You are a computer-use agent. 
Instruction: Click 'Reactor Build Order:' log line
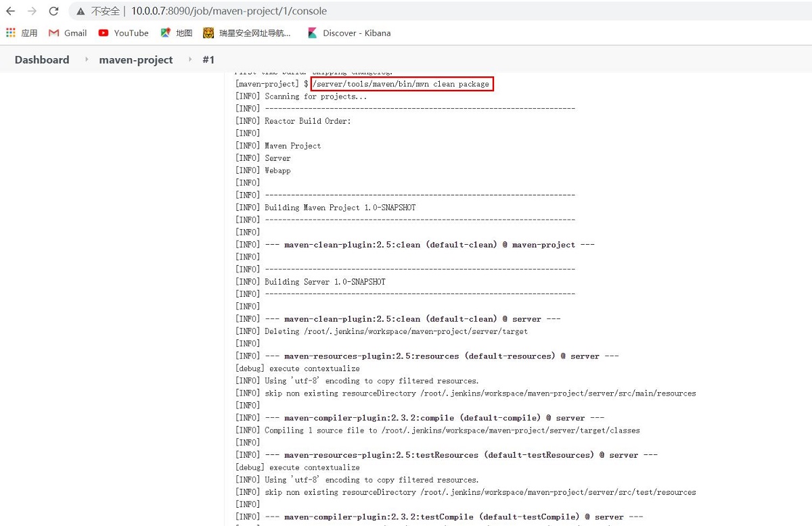293,121
